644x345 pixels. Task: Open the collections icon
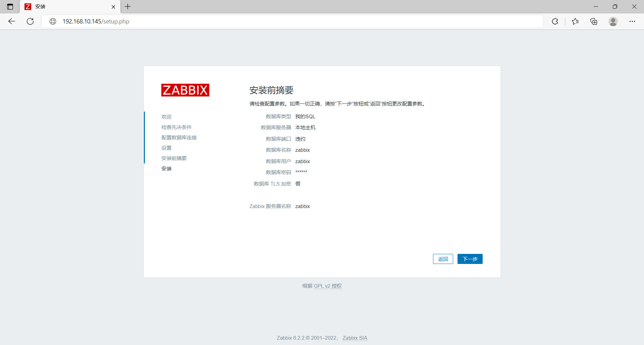594,21
